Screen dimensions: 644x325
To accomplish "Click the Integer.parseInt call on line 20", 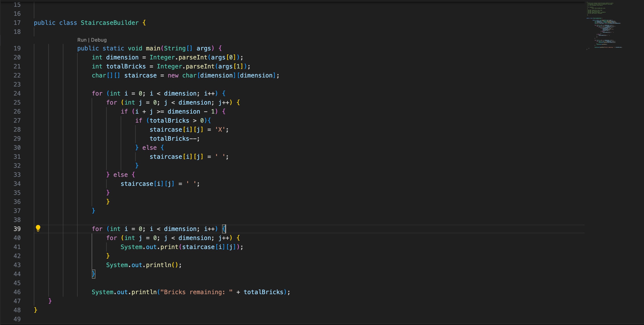I will [179, 57].
